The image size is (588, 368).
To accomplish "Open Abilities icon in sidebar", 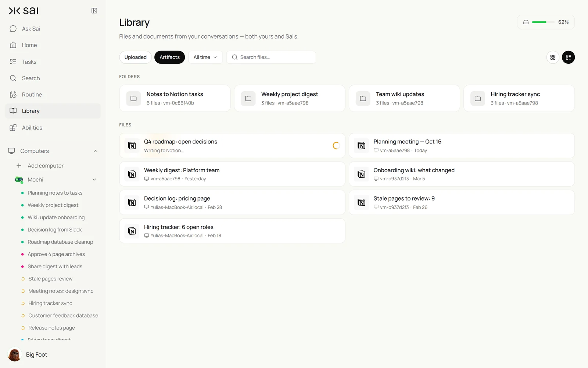I will tap(13, 128).
